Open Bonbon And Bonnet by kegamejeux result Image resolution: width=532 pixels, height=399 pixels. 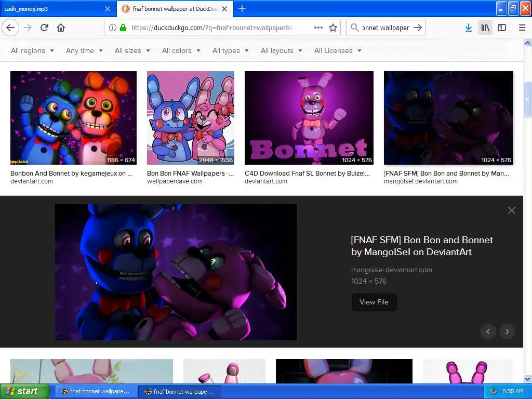pos(71,174)
